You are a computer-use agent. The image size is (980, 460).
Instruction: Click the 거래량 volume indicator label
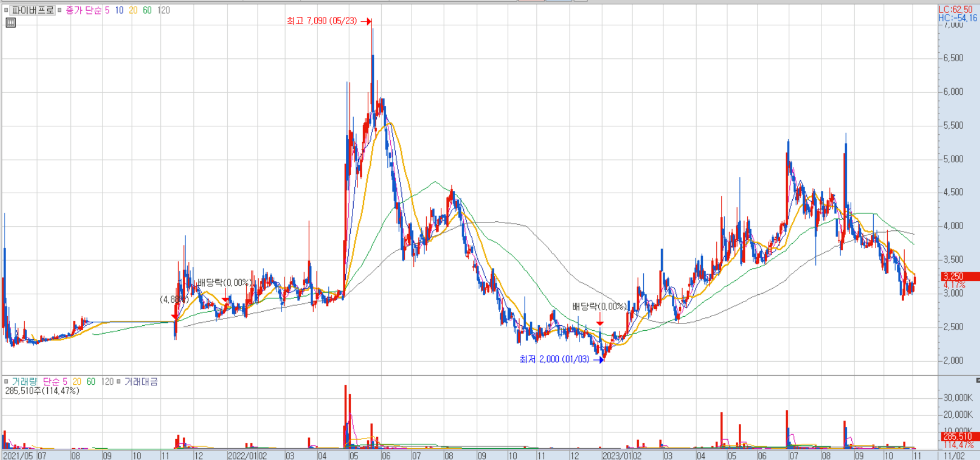pos(24,381)
